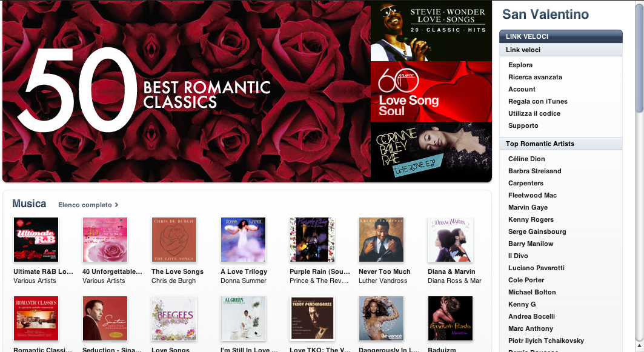Open Corinne Bailey Rae The Love EP banner

431,152
